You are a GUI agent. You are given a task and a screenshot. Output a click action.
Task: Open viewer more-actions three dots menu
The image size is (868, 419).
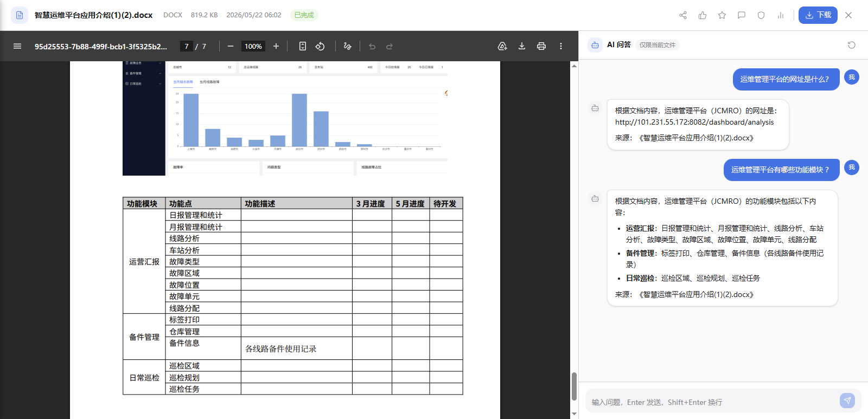coord(561,46)
